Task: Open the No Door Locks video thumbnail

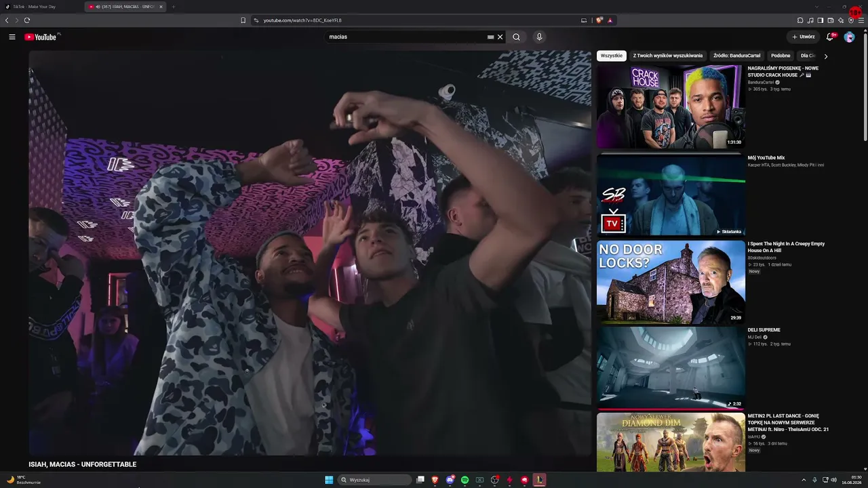Action: coord(671,281)
